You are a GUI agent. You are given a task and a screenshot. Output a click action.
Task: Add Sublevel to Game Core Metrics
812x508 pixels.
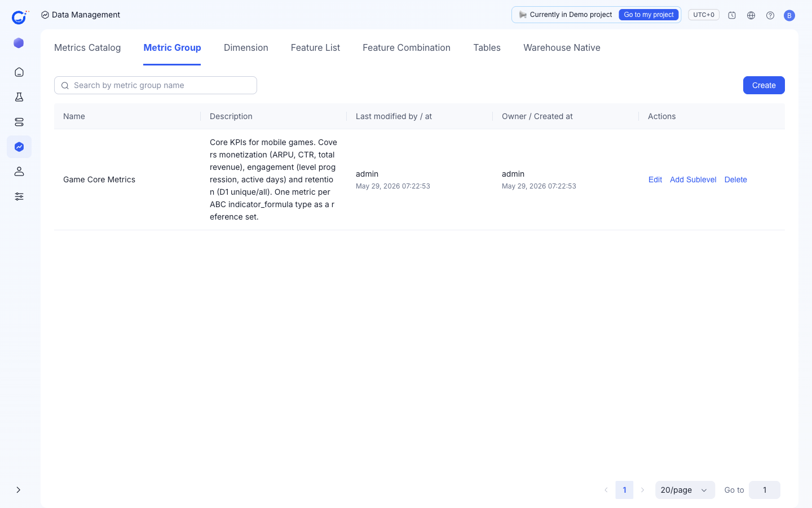(693, 179)
